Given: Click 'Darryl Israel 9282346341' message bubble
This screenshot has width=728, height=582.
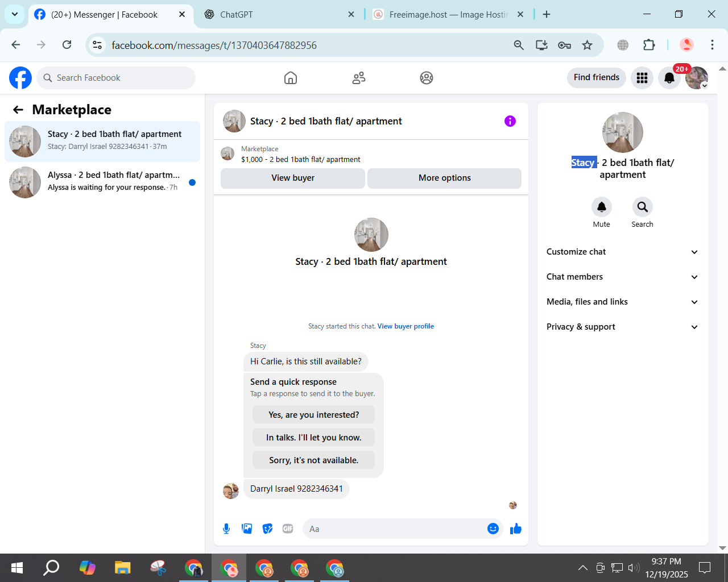Looking at the screenshot, I should tap(296, 489).
